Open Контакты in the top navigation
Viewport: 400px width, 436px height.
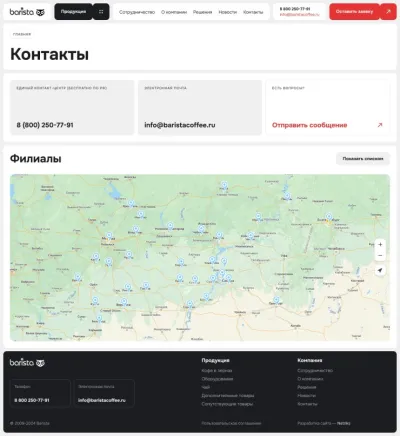[x=253, y=12]
